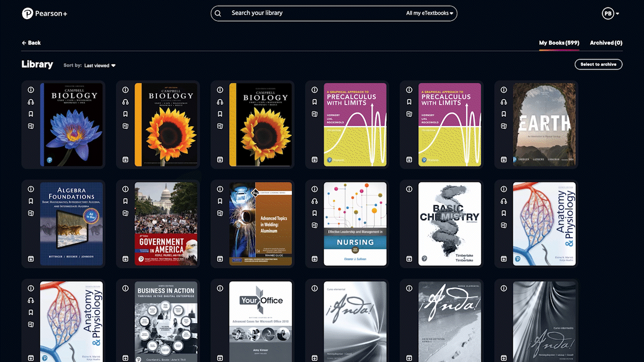This screenshot has height=362, width=644.
Task: Show info for Advanced Topics in Welding
Action: pyautogui.click(x=220, y=189)
